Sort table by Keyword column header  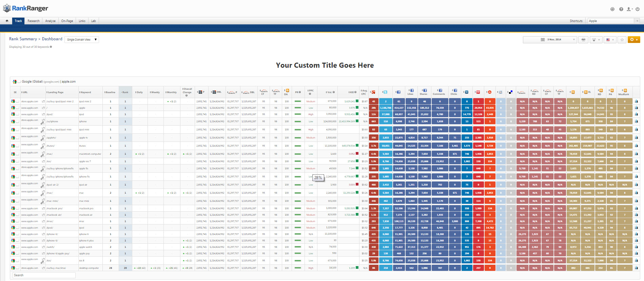tap(86, 92)
